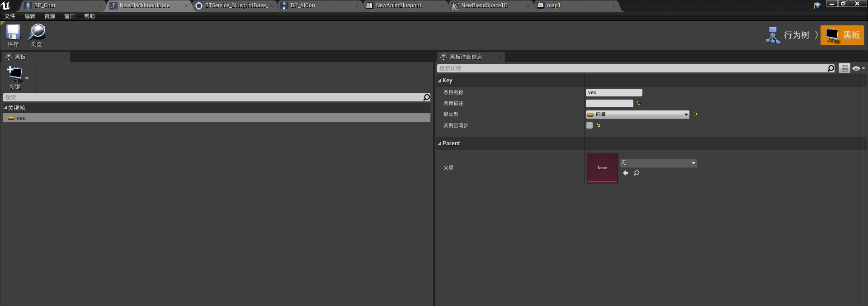The height and width of the screenshot is (306, 868).
Task: Click the None parent asset thumbnail
Action: pyautogui.click(x=602, y=168)
